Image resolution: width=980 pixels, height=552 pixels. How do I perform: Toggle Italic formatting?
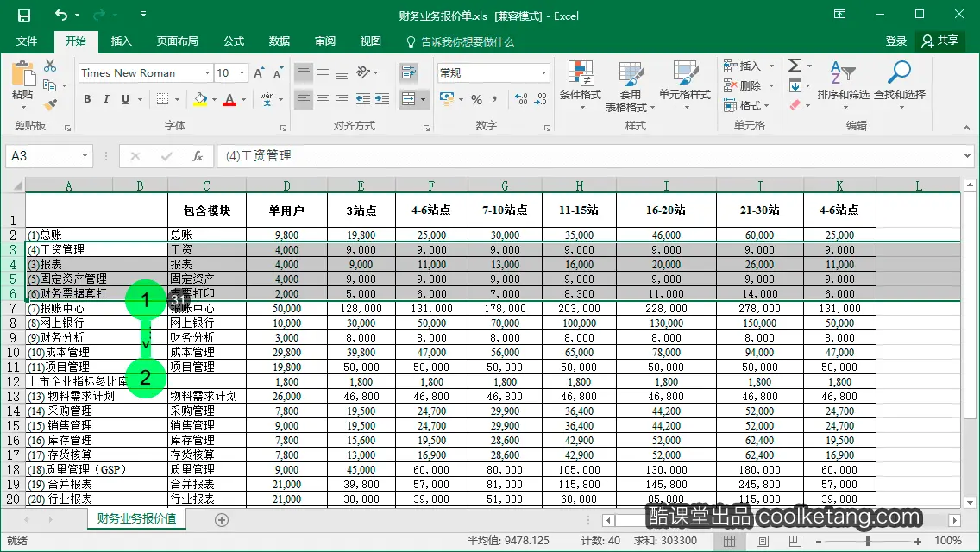(x=106, y=99)
